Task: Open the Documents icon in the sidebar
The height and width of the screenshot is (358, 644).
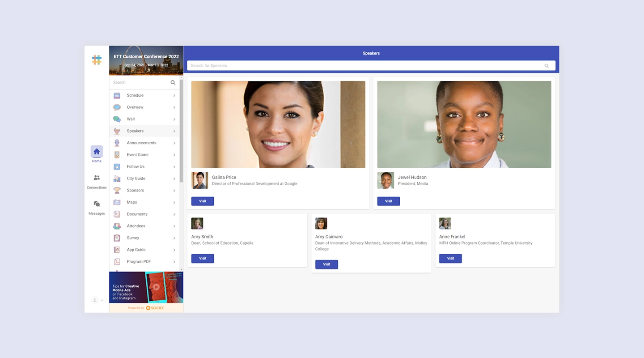Action: click(x=118, y=214)
